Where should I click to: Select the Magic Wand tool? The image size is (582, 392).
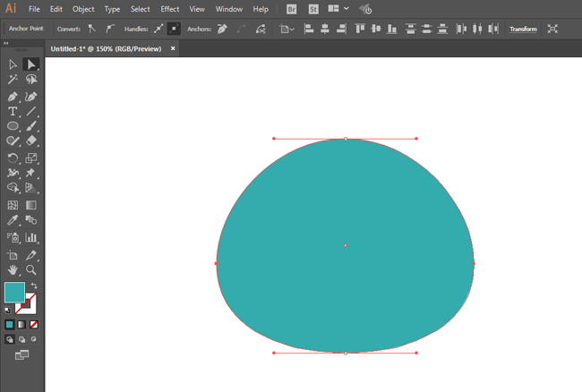click(x=13, y=80)
